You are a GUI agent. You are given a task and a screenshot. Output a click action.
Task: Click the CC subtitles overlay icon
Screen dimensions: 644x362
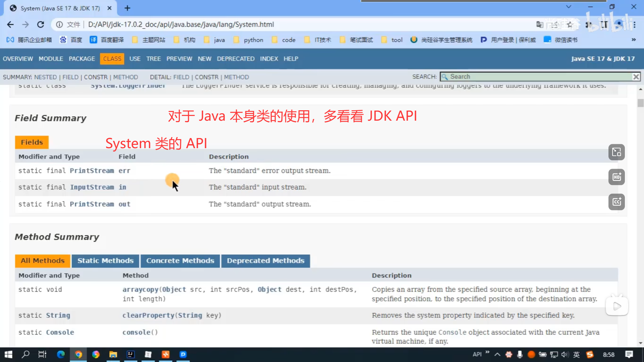coord(616,202)
